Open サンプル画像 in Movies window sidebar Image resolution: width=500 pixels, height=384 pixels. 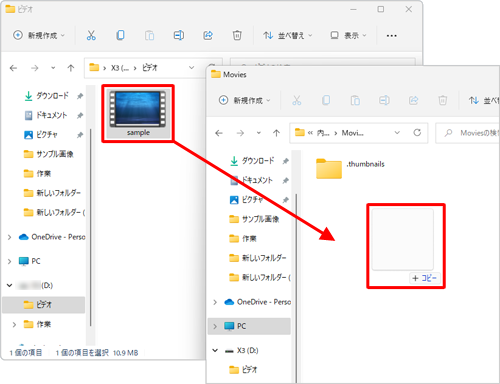tap(254, 219)
